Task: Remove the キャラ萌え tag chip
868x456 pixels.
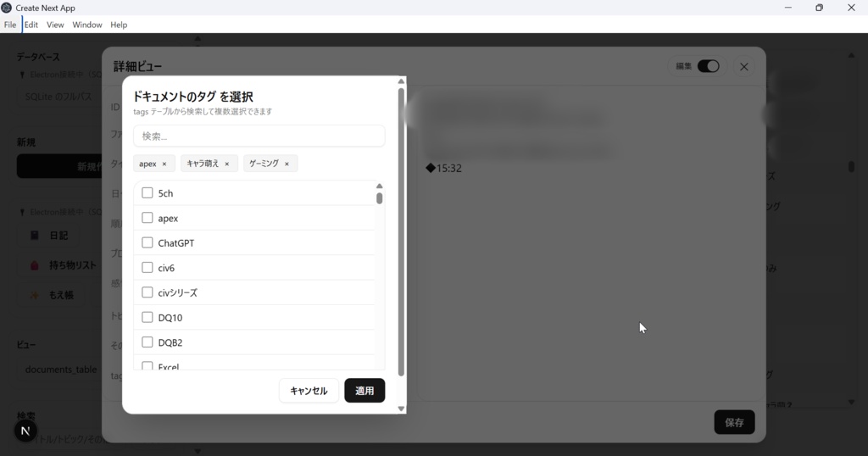Action: point(227,164)
